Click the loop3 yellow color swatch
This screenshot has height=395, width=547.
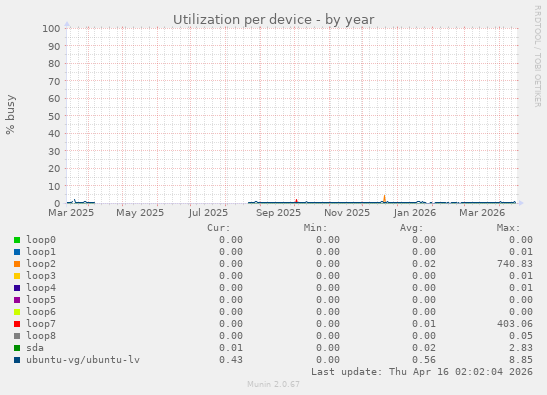tap(17, 276)
